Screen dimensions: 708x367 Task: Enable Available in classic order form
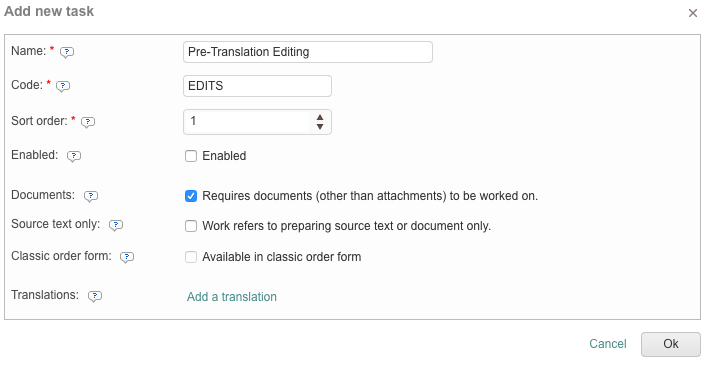pos(191,257)
